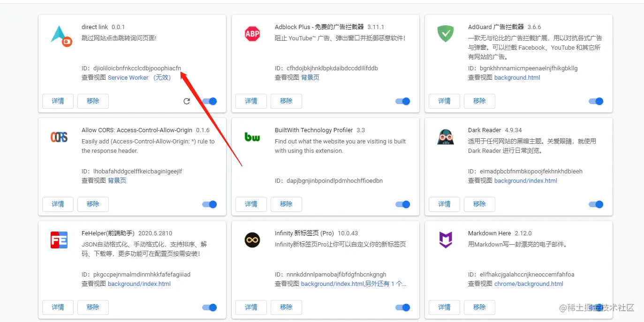This screenshot has width=644, height=322.
Task: Disable the FeHelper extension toggle
Action: click(210, 307)
